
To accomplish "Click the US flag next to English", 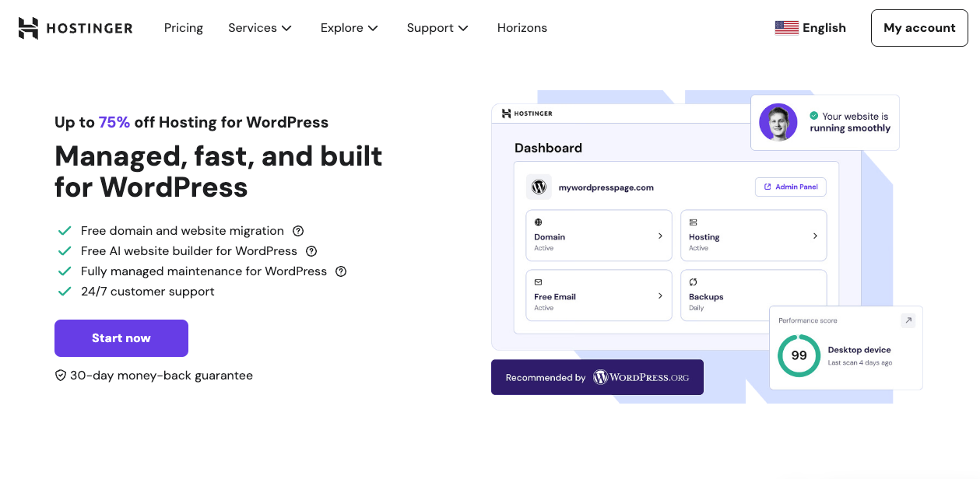I will 787,26.
